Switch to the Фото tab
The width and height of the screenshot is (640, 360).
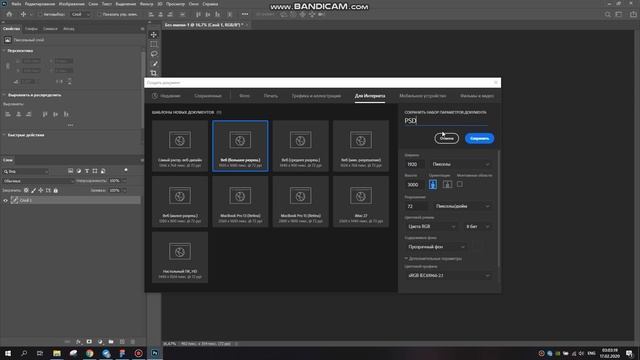[244, 96]
